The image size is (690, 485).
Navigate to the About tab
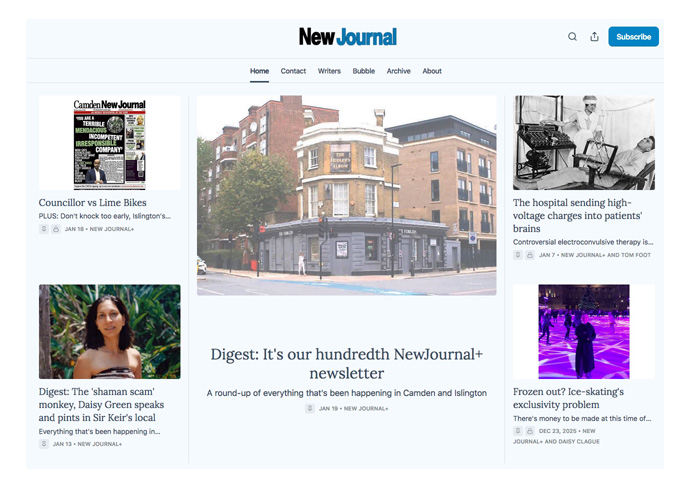(x=432, y=71)
